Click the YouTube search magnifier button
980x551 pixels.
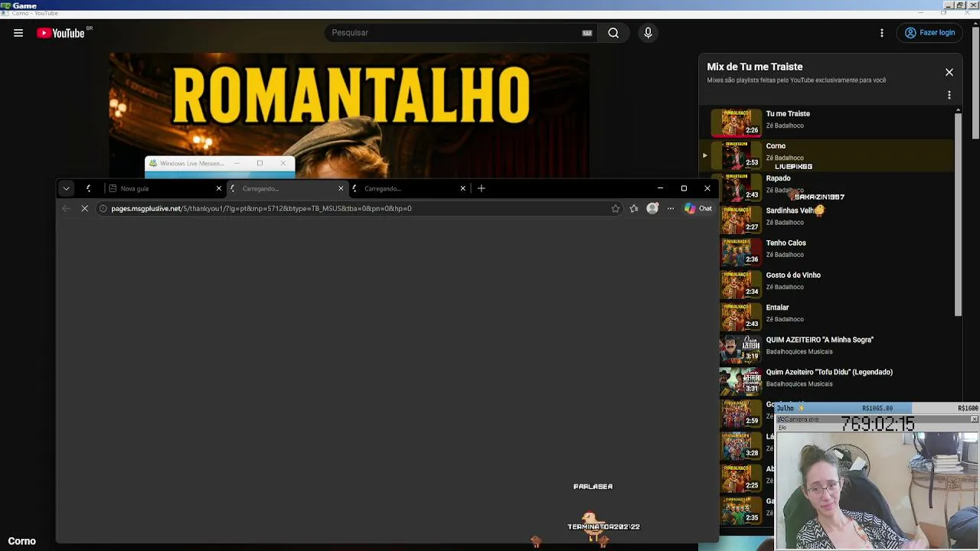(x=613, y=33)
